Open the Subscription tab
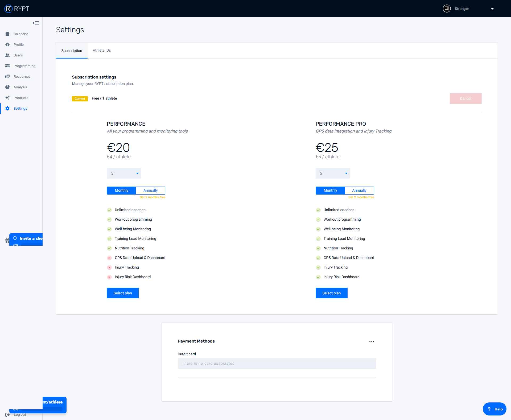 [x=72, y=51]
